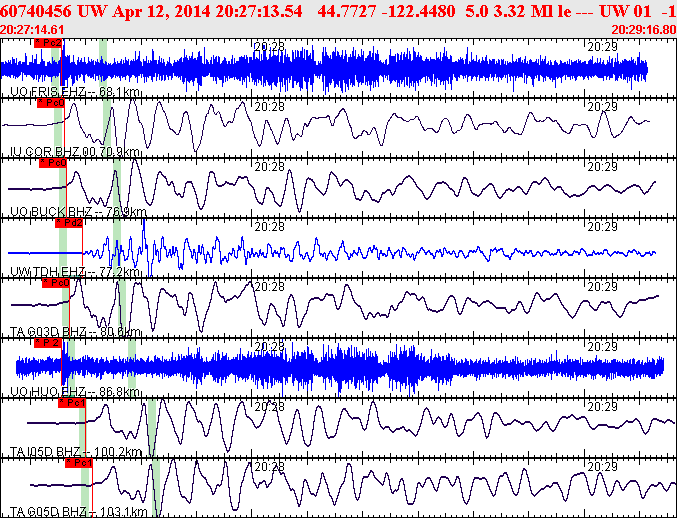
Task: Select the Pc2 pick flag on the FRIS trace
Action: pos(48,43)
